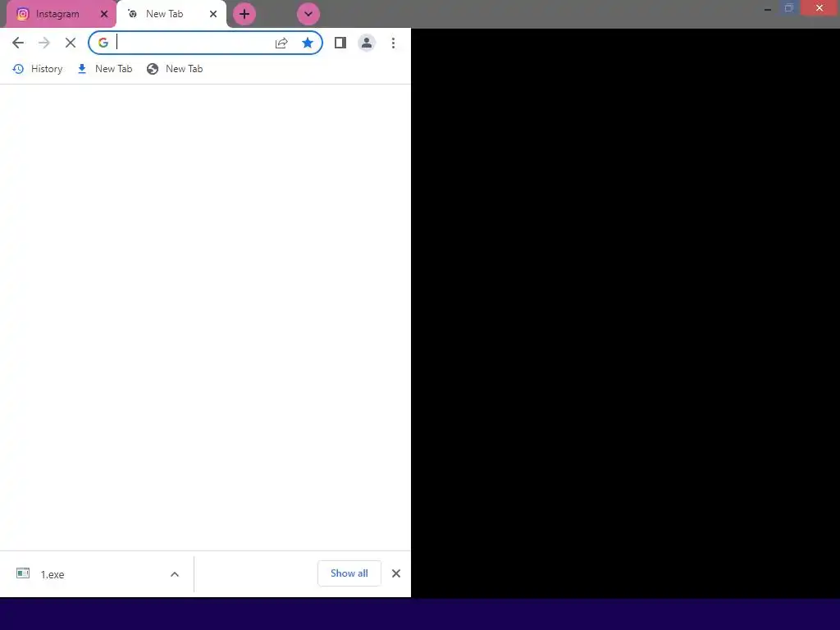Stop loading the page
840x630 pixels.
click(71, 43)
